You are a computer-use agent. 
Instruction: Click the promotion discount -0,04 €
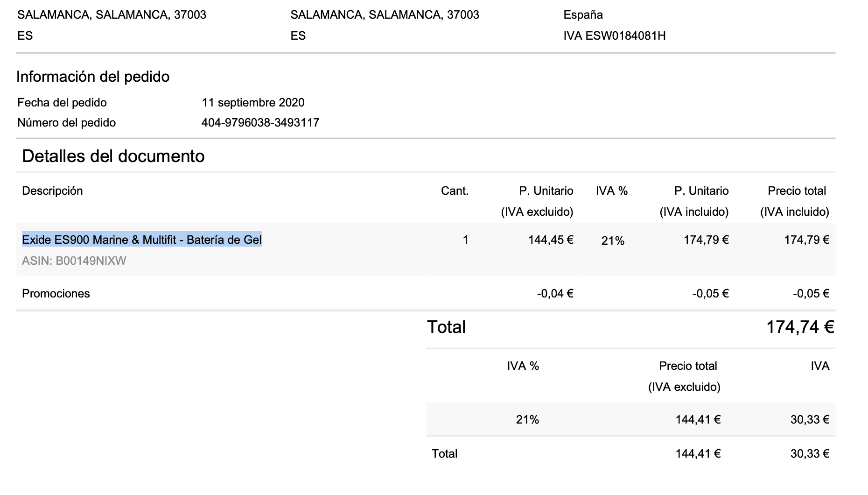coord(555,294)
